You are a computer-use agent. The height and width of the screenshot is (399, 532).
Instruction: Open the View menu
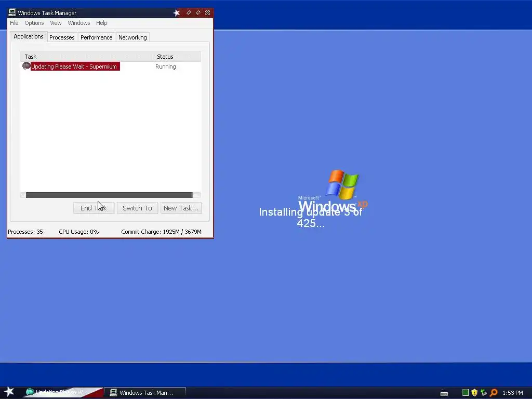tap(56, 23)
